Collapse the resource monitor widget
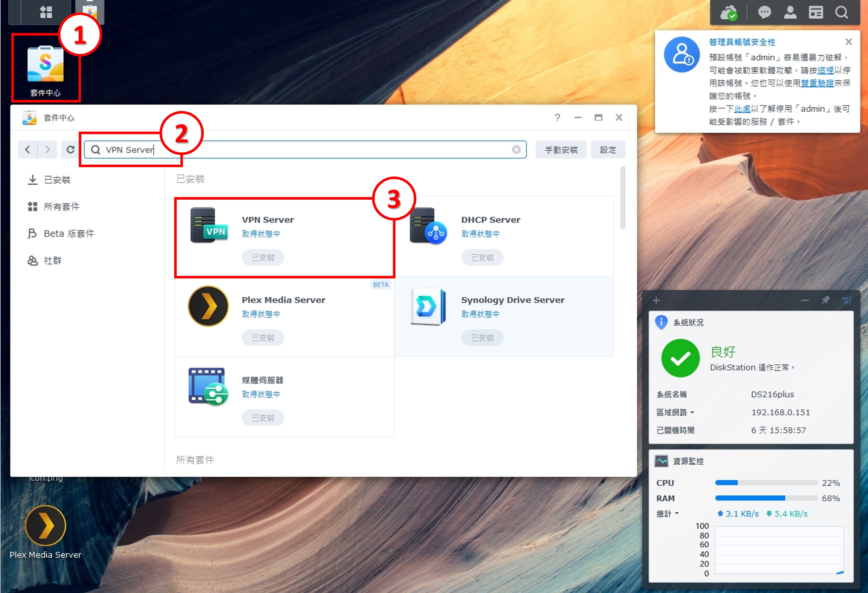The width and height of the screenshot is (868, 593). pyautogui.click(x=805, y=300)
